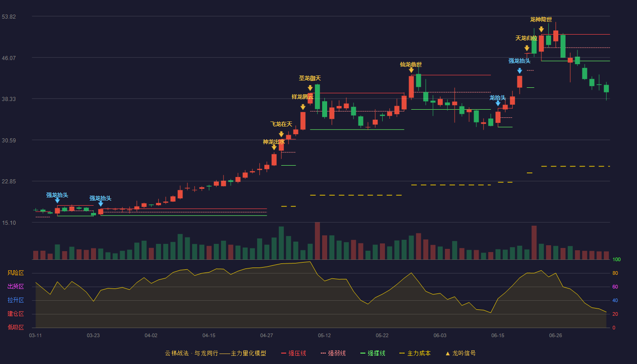Click the 04-27 date label
The image size is (637, 364).
(267, 335)
